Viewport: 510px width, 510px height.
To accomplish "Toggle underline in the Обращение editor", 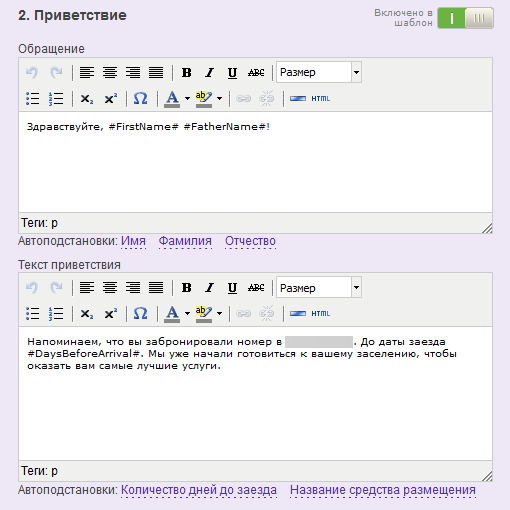I will pos(232,72).
